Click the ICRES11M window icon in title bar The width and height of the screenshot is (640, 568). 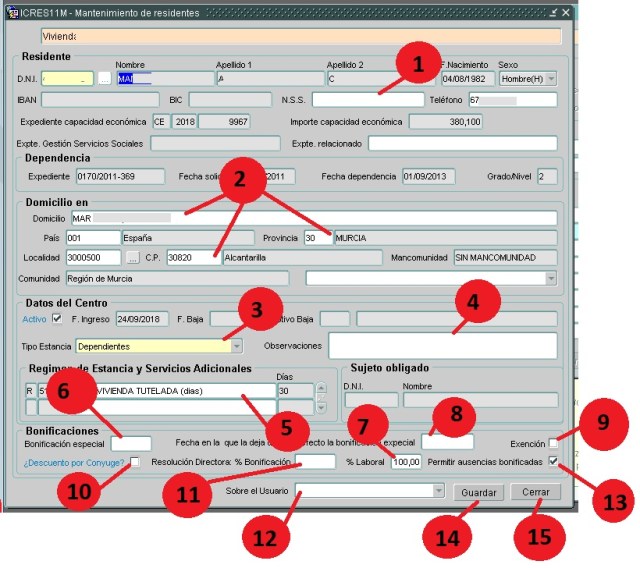[10, 12]
